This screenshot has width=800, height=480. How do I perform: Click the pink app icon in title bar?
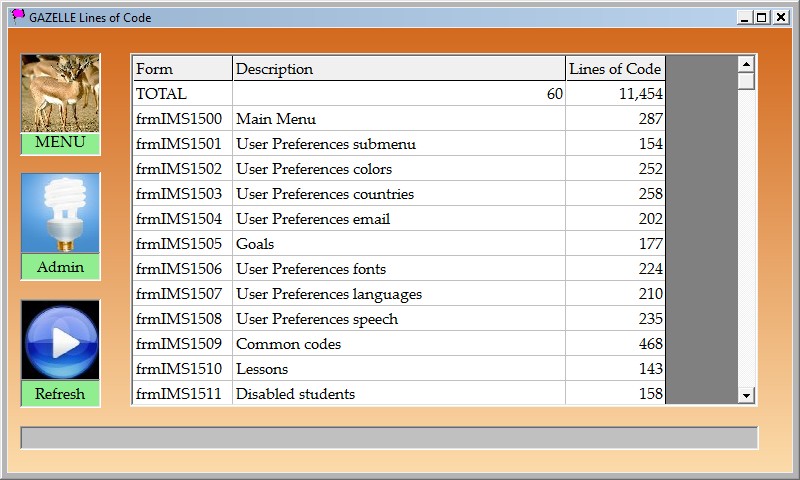[18, 17]
